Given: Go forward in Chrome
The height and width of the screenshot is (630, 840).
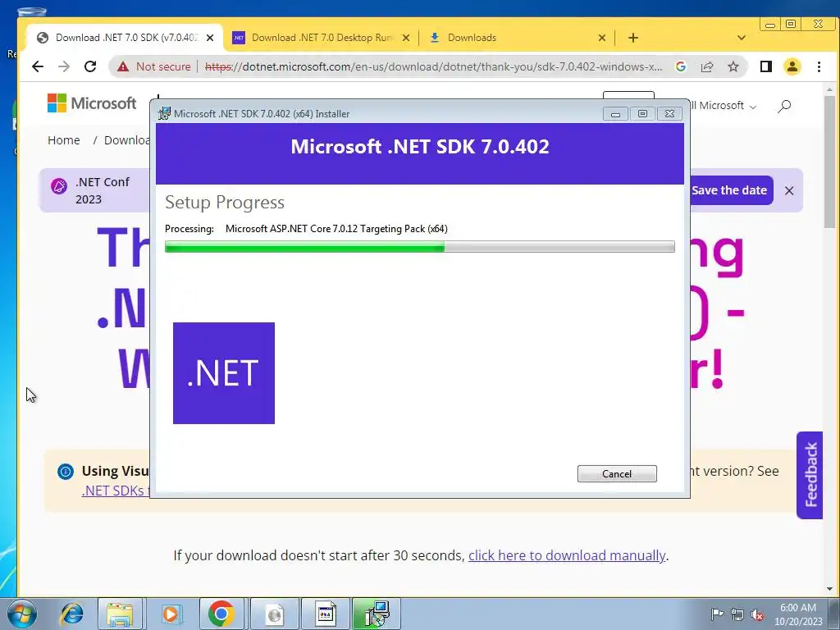Looking at the screenshot, I should tap(64, 66).
